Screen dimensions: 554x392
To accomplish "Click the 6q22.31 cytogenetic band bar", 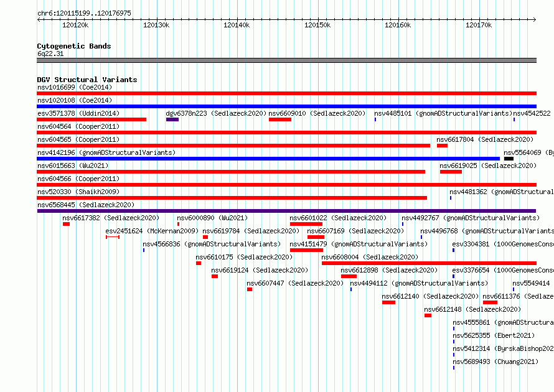I will point(286,60).
